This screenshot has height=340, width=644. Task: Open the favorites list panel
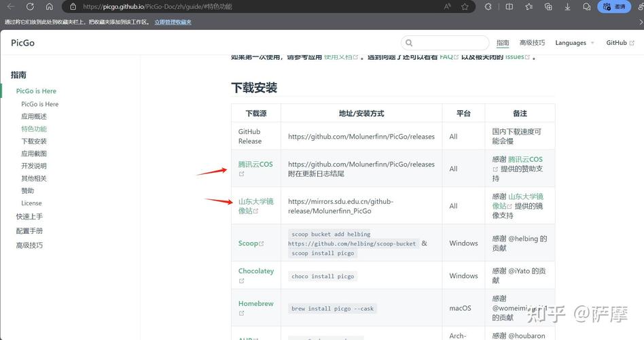529,7
